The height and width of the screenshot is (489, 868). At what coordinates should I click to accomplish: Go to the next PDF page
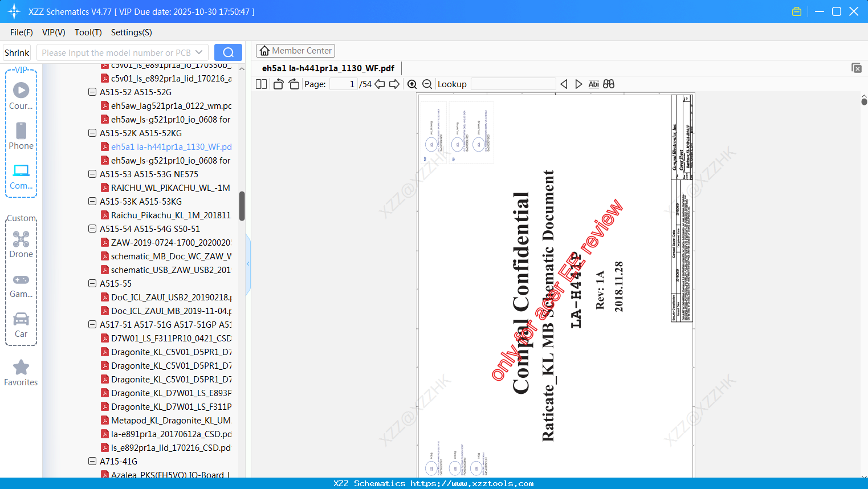point(394,84)
